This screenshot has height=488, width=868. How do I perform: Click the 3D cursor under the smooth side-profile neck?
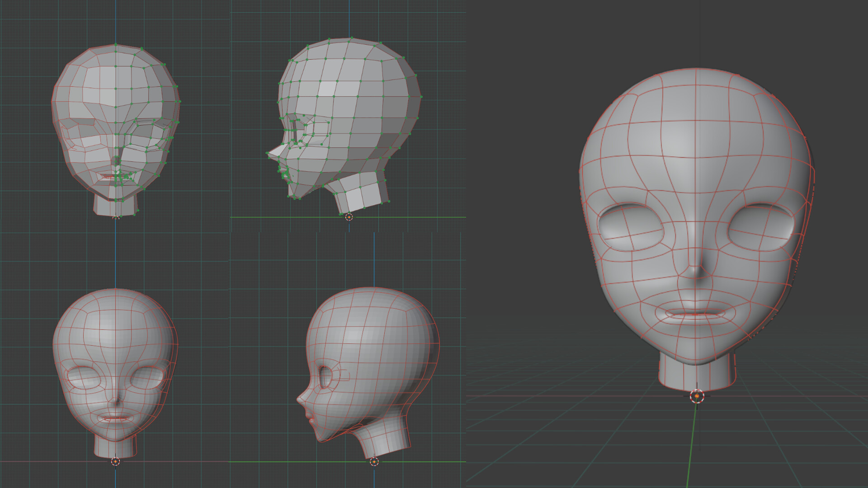374,461
